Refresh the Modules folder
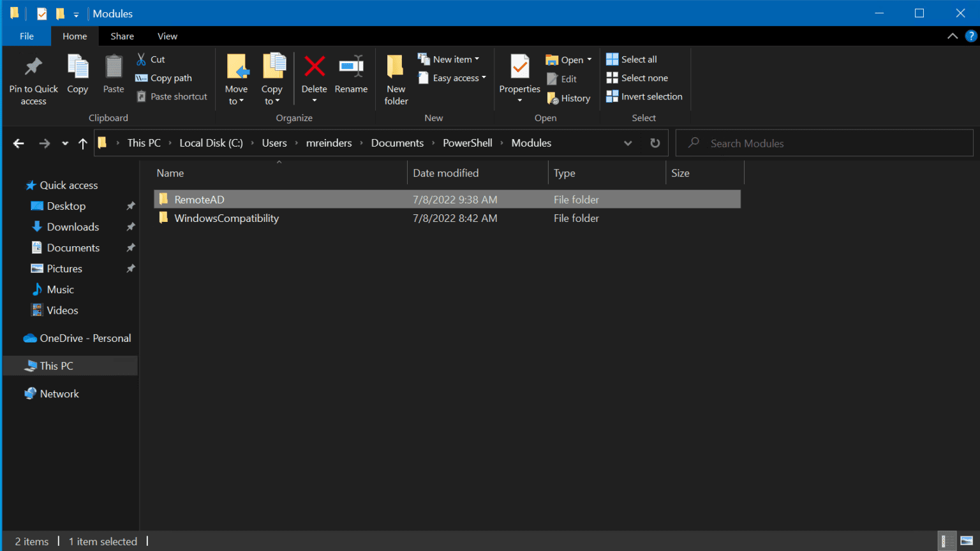The height and width of the screenshot is (551, 980). coord(655,143)
